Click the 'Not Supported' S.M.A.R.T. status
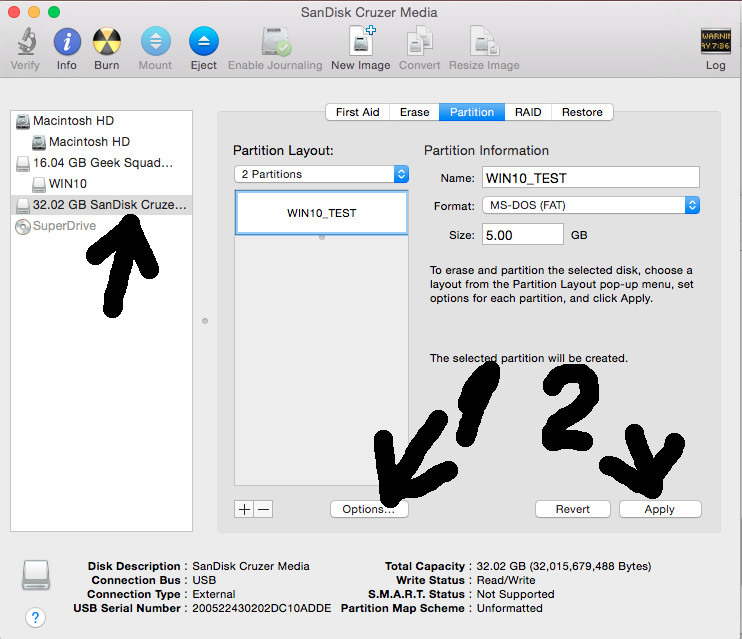Image resolution: width=742 pixels, height=639 pixels. [x=515, y=594]
